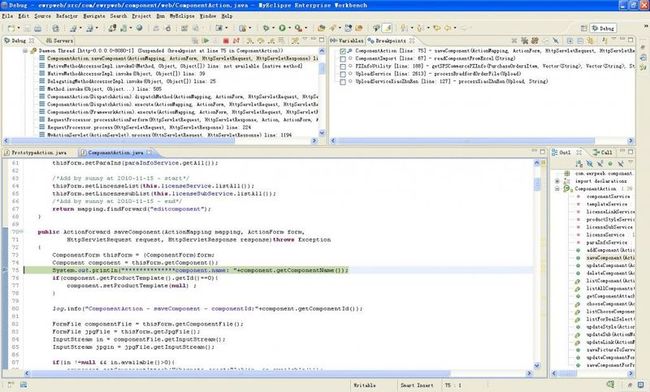Click the Print icon in main toolbar
Image resolution: width=650 pixels, height=392 pixels.
pyautogui.click(x=38, y=28)
